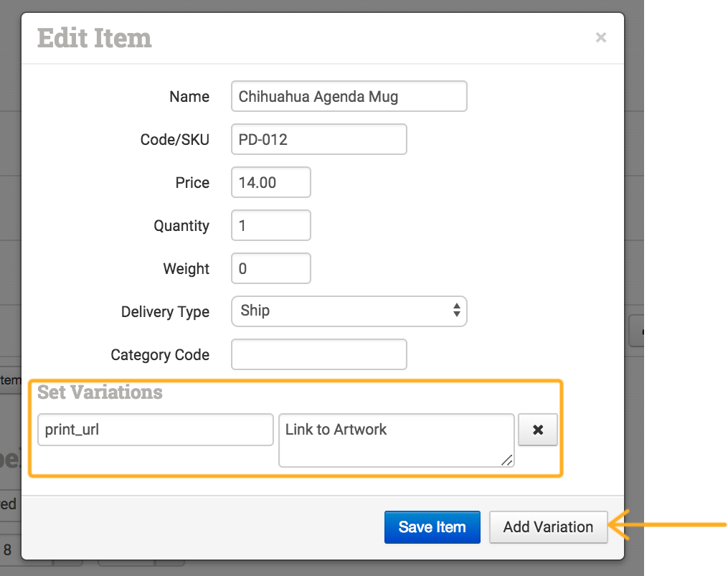This screenshot has height=576, width=728.
Task: Click the Delivery Type label
Action: pyautogui.click(x=165, y=312)
